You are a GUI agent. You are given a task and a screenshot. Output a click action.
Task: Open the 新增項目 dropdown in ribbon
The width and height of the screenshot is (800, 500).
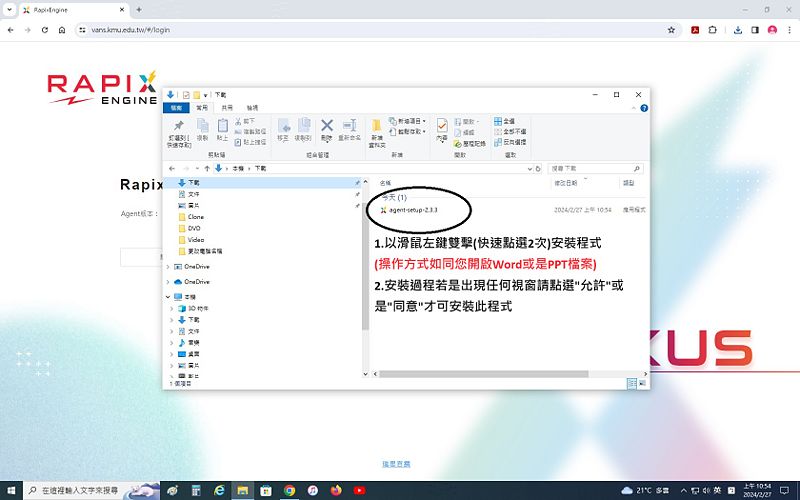407,121
